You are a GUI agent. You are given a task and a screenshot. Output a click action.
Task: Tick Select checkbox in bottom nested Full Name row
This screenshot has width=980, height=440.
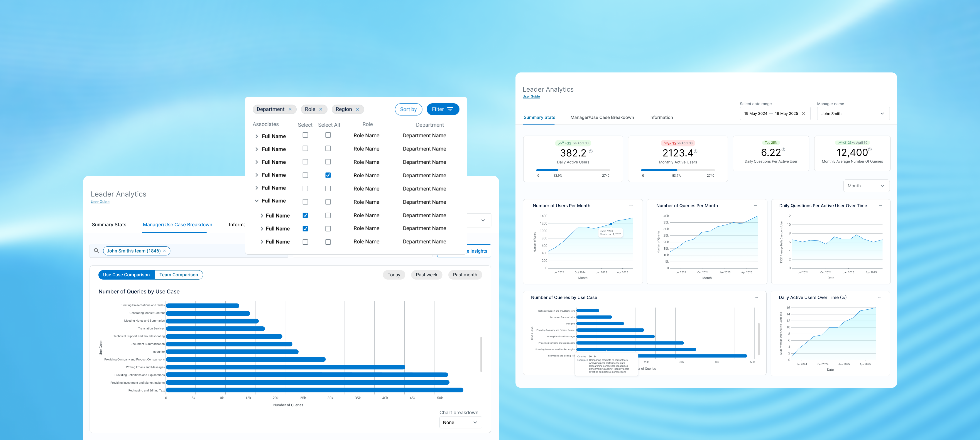click(305, 242)
